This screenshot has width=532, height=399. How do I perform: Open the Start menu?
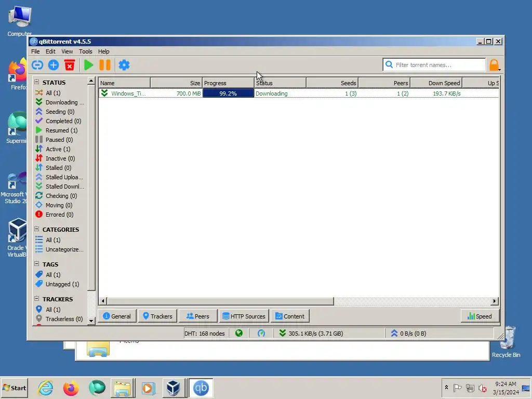click(x=14, y=388)
